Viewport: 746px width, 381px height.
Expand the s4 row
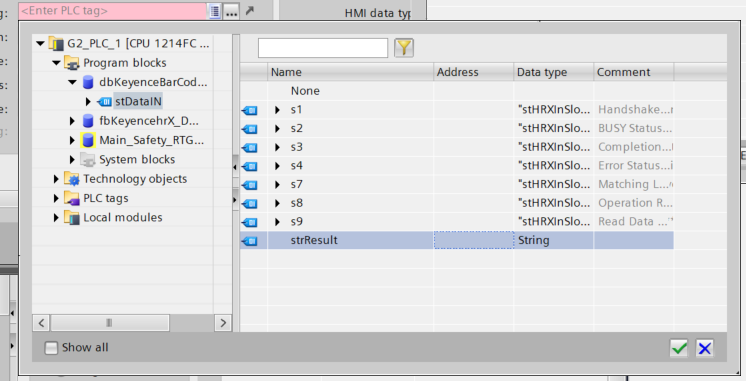tap(277, 166)
